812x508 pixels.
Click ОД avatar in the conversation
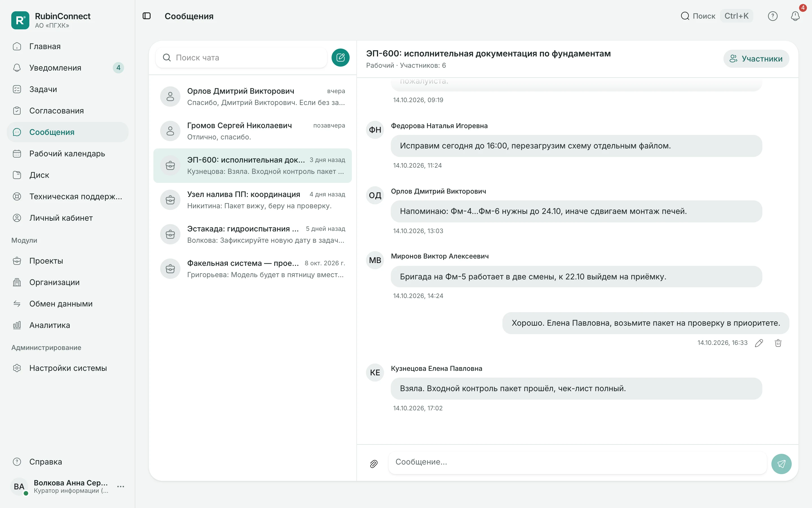pos(375,195)
